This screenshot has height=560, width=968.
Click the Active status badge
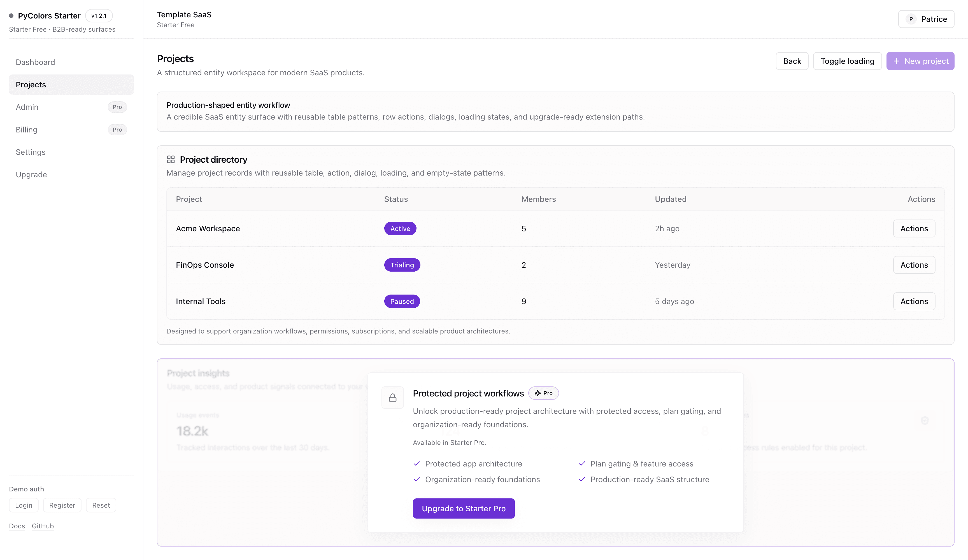coord(400,228)
